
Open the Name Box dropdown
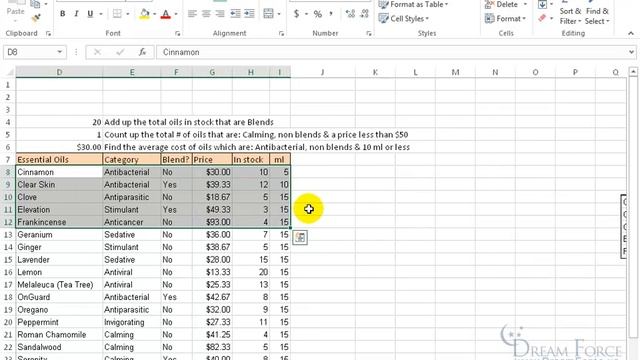pyautogui.click(x=60, y=52)
